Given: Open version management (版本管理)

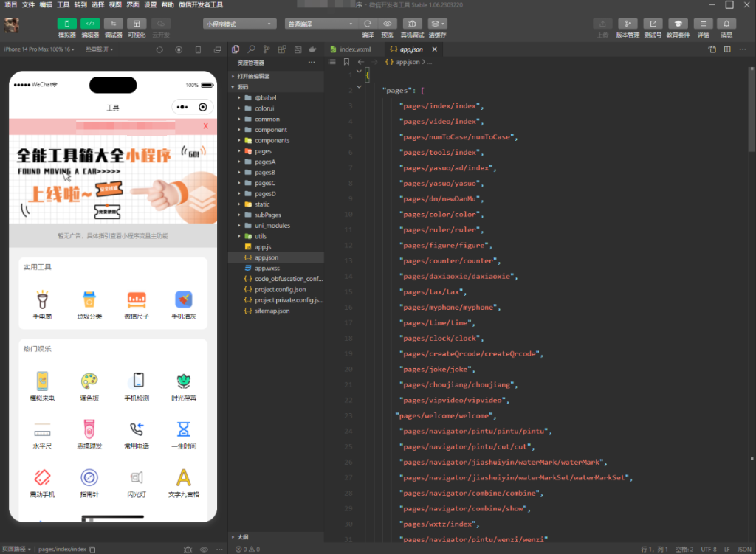Looking at the screenshot, I should point(628,24).
